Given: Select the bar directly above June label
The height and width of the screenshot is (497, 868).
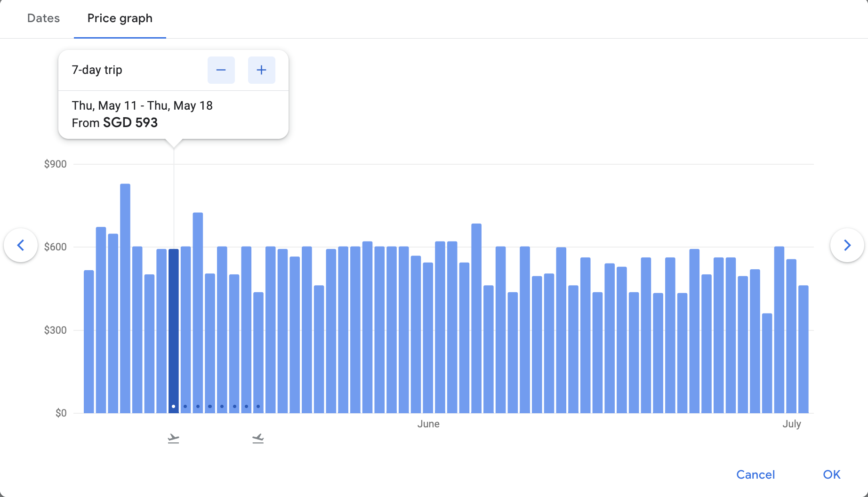Looking at the screenshot, I should point(428,338).
